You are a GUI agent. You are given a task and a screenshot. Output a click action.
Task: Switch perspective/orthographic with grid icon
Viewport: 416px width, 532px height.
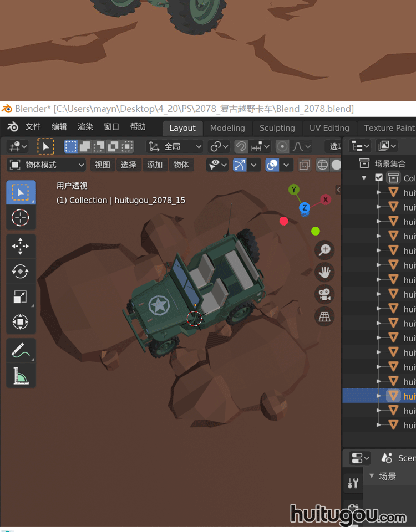click(324, 316)
